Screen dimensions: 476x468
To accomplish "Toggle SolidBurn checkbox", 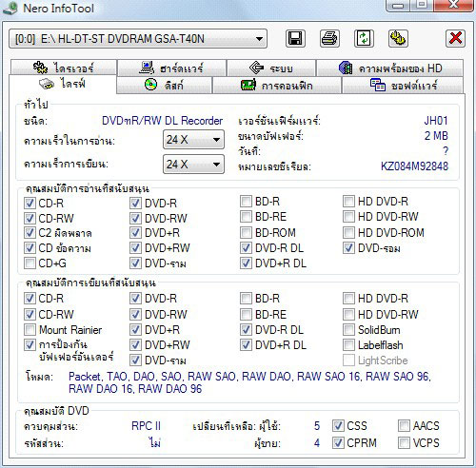I will click(348, 330).
